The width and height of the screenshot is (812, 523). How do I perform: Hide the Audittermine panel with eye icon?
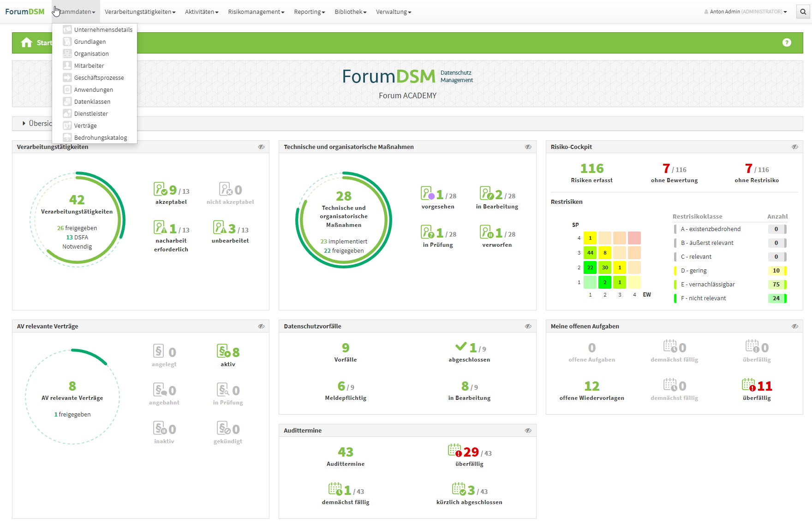(528, 431)
